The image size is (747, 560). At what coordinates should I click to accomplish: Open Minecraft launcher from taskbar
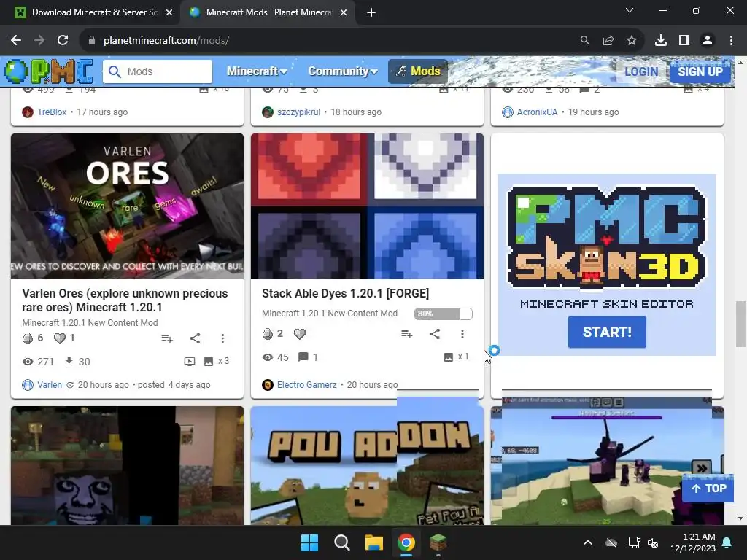[x=438, y=542]
